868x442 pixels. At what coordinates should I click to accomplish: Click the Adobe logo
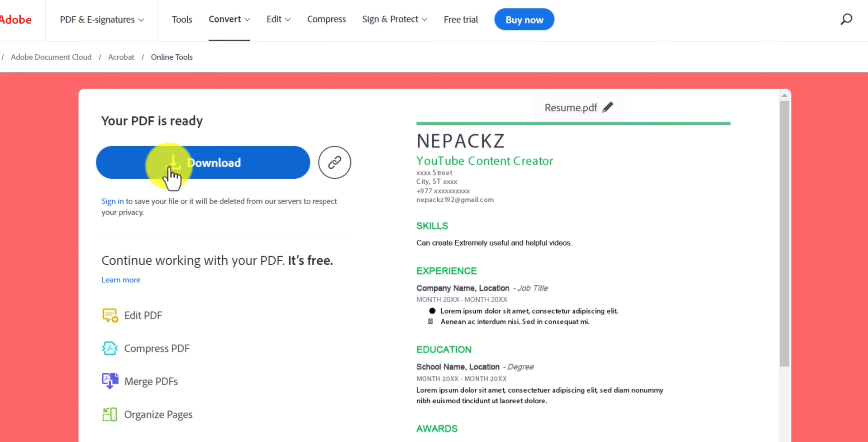[15, 19]
